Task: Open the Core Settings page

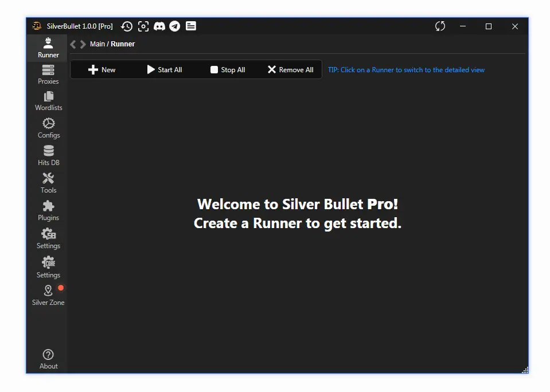Action: click(48, 266)
